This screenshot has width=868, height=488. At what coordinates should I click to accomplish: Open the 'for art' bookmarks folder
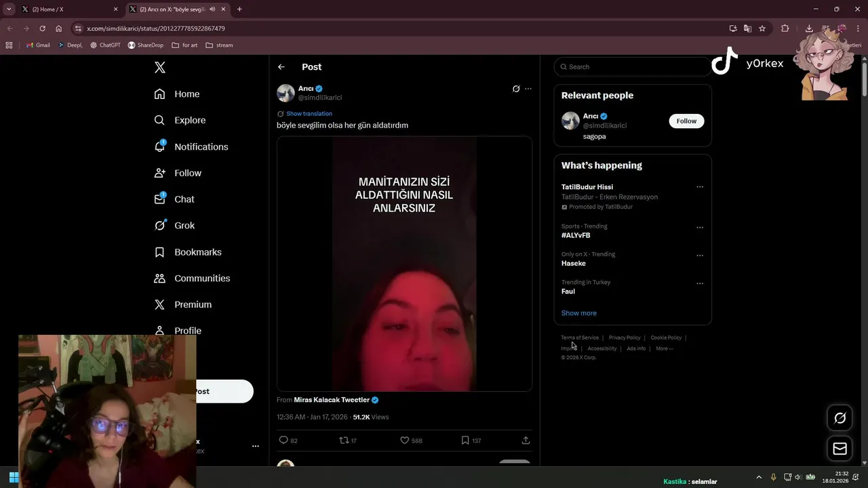185,45
